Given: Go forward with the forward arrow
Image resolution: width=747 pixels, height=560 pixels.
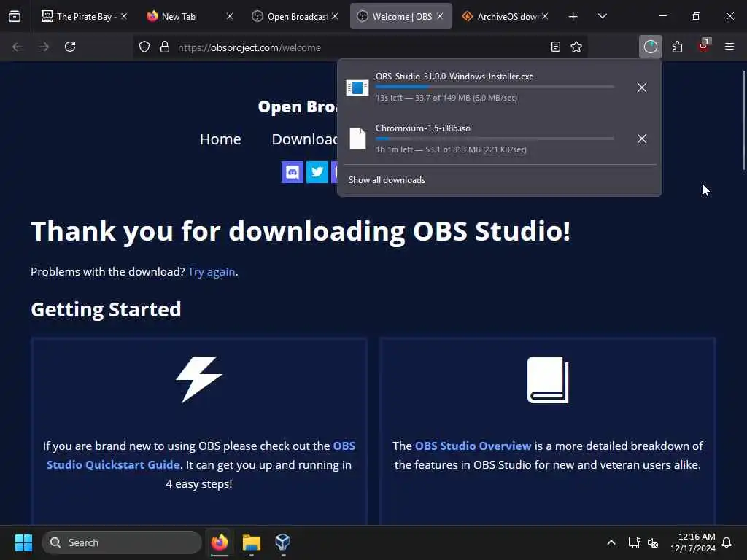Looking at the screenshot, I should point(44,47).
